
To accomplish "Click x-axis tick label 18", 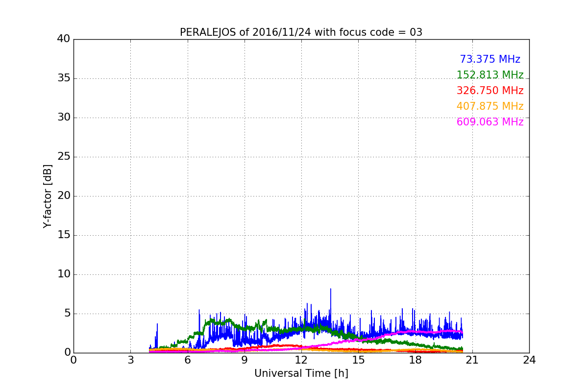I will pos(415,360).
